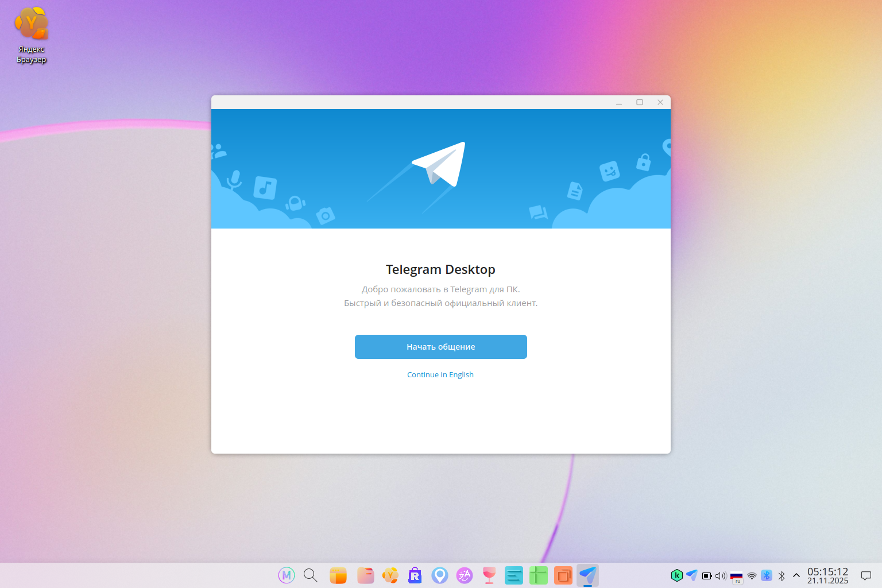Open the pink file manager folder icon
The width and height of the screenshot is (882, 588).
coord(365,575)
